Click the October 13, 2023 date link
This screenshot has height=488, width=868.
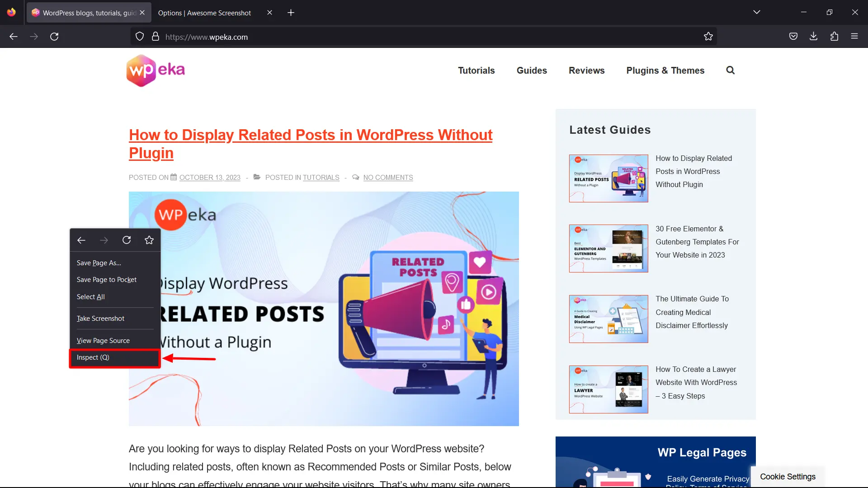pos(210,178)
